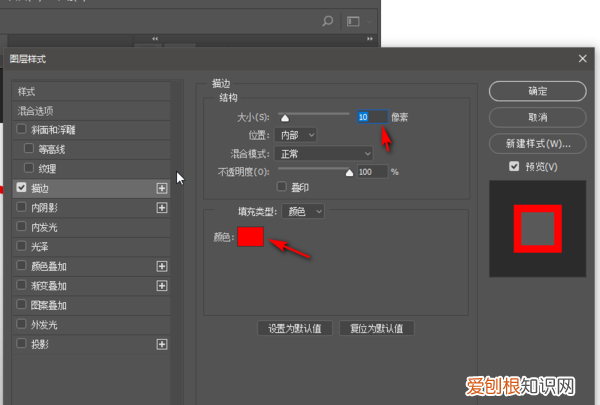The width and height of the screenshot is (600, 405).
Task: Select the 颜色叠加 row label
Action: pyautogui.click(x=49, y=266)
